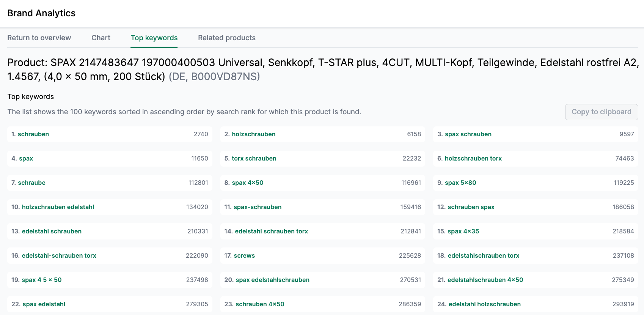Viewport: 644px width, 315px height.
Task: Open keyword number 4 'spax'
Action: [x=26, y=158]
